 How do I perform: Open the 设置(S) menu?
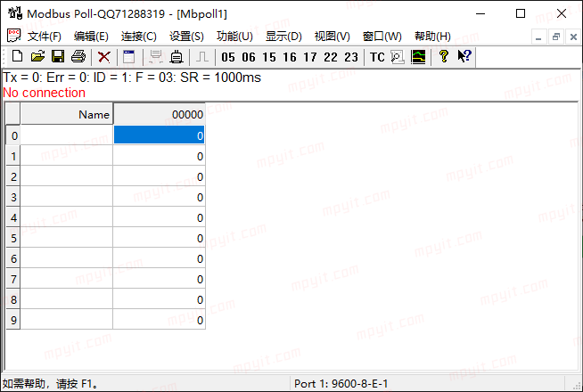coord(186,37)
